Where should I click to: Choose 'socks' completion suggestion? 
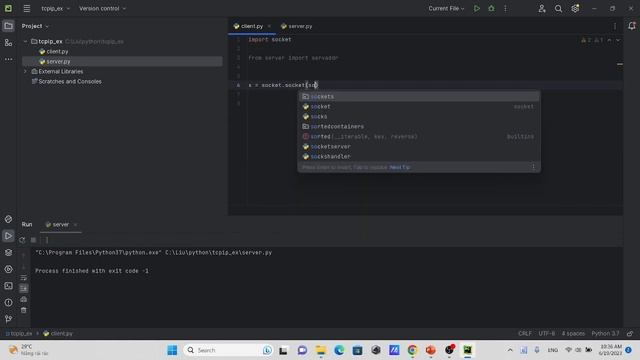419,116
